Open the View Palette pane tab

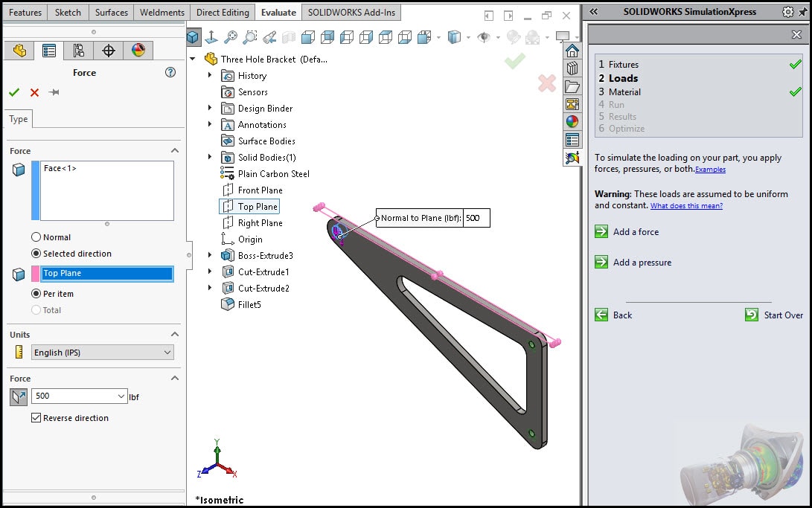click(572, 104)
